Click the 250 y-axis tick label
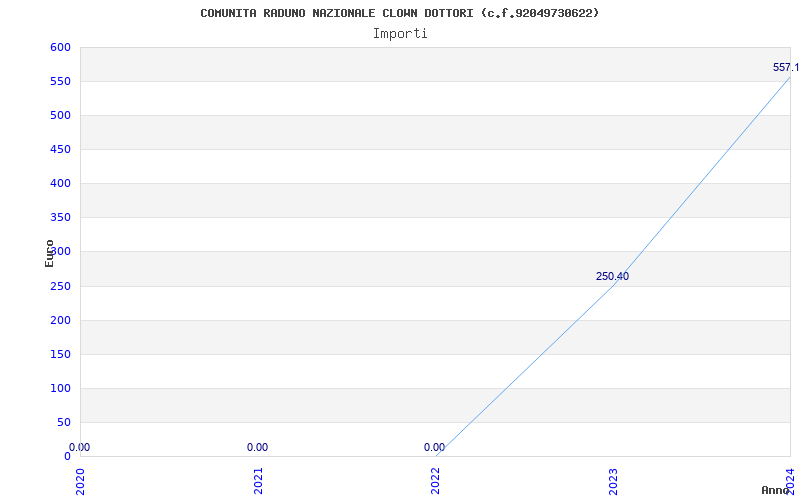This screenshot has width=800, height=500. [x=60, y=286]
